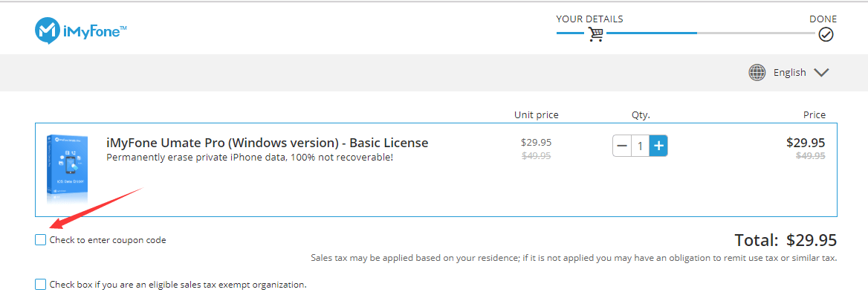Open the English language dropdown
Viewport: 868px width, 304px height.
click(x=789, y=72)
